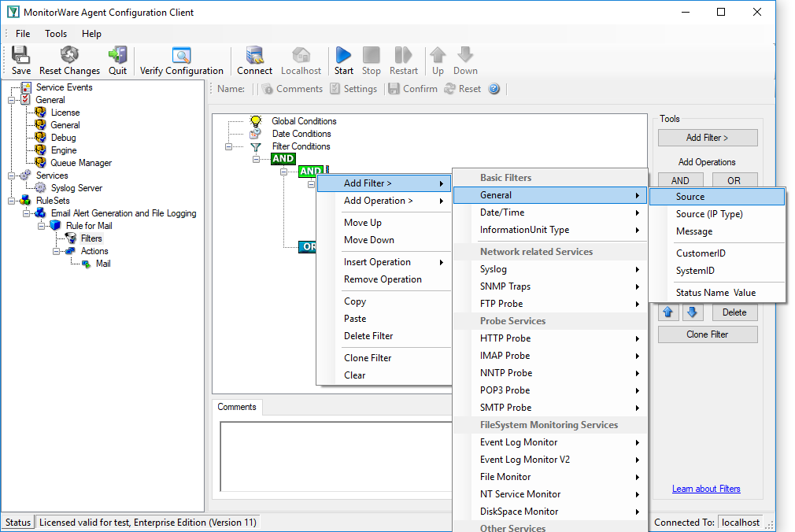The width and height of the screenshot is (795, 532).
Task: Move filter down with blue arrow button
Action: tap(692, 312)
